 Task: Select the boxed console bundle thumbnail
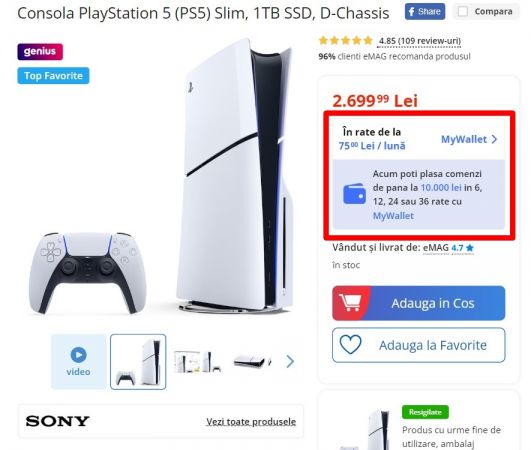pyautogui.click(x=197, y=362)
